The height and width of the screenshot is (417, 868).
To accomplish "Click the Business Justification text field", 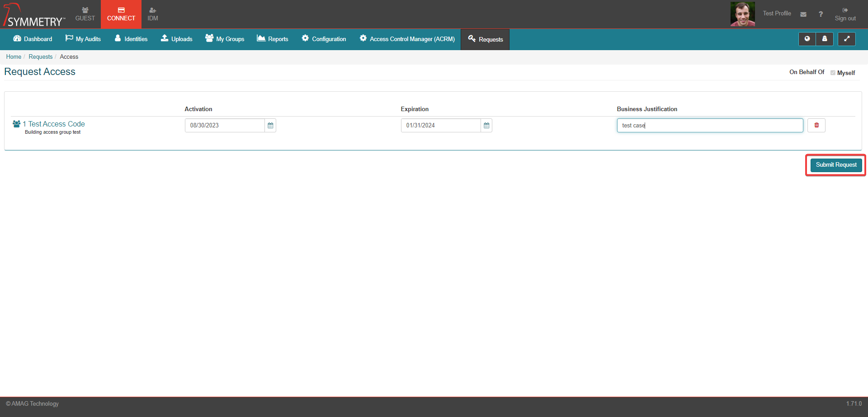I will [710, 126].
